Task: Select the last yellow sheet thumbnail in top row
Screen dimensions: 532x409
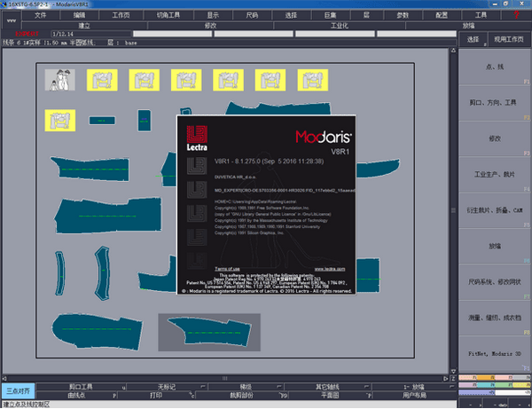Action: click(313, 80)
